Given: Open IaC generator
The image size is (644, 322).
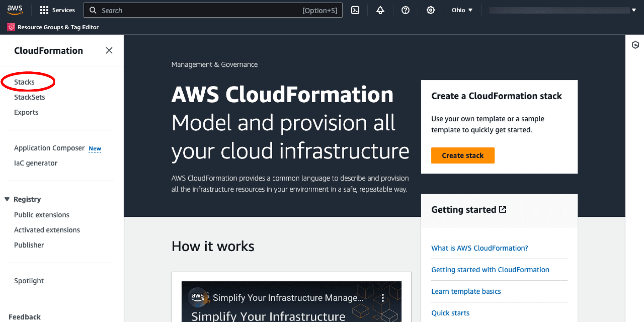Looking at the screenshot, I should [x=36, y=163].
